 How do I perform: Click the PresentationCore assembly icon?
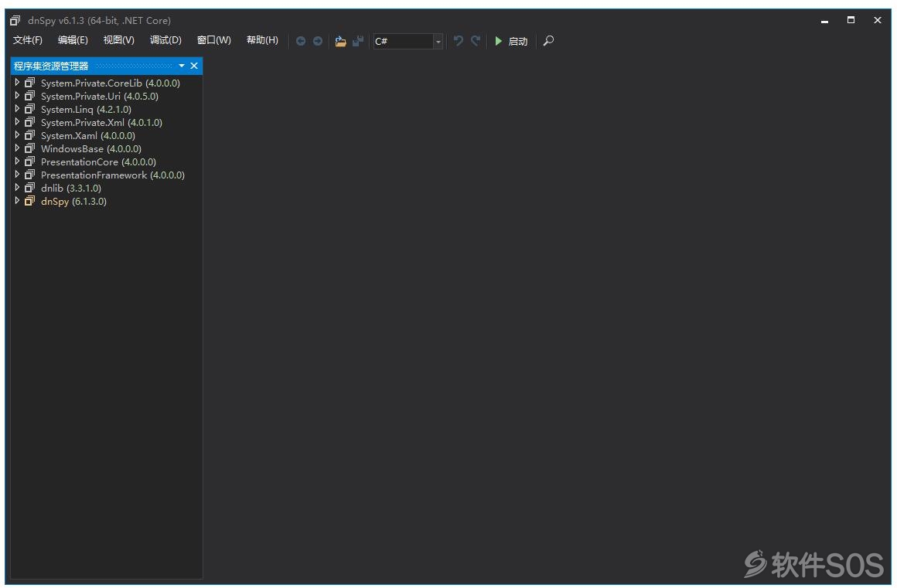click(x=29, y=161)
